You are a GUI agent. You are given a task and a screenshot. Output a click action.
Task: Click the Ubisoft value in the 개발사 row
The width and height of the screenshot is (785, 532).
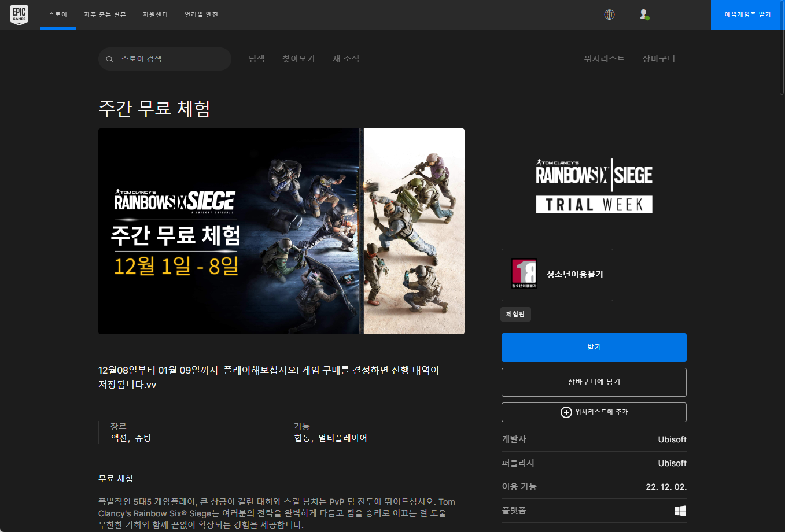(672, 439)
